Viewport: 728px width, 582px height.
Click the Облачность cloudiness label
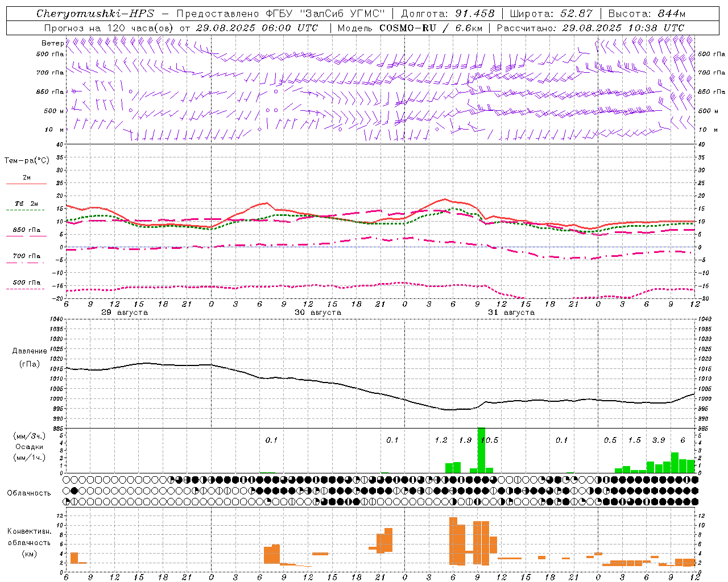[x=29, y=493]
